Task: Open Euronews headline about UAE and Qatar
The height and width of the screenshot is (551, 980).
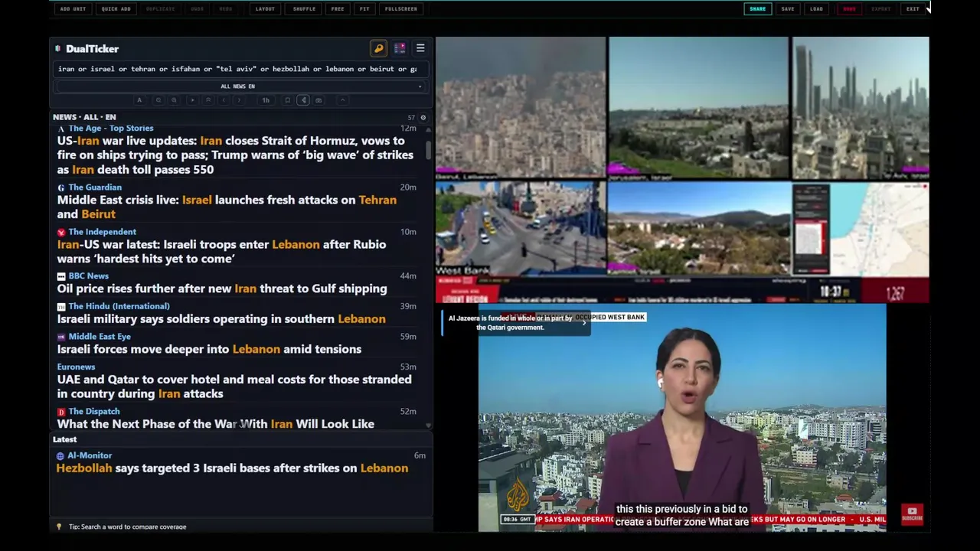Action: point(234,386)
